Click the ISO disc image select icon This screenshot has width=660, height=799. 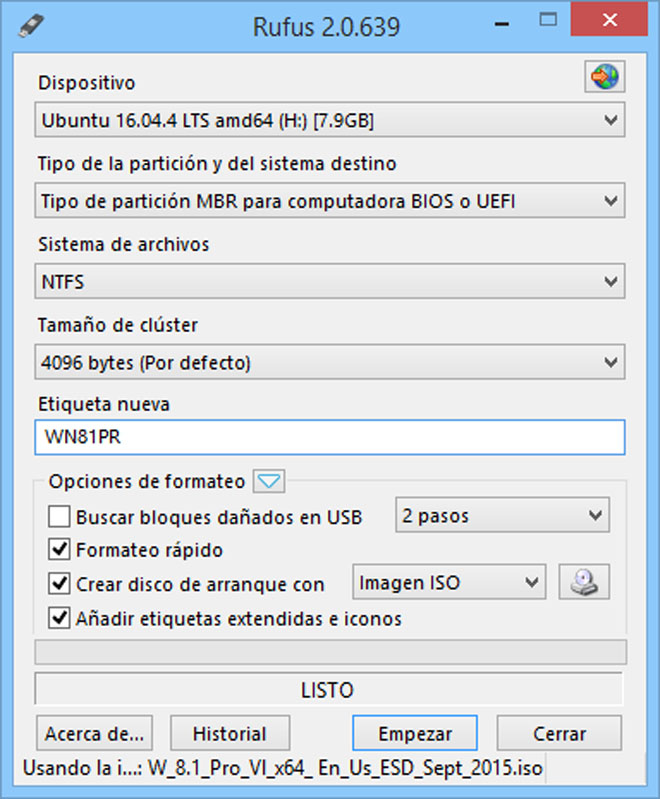[584, 582]
